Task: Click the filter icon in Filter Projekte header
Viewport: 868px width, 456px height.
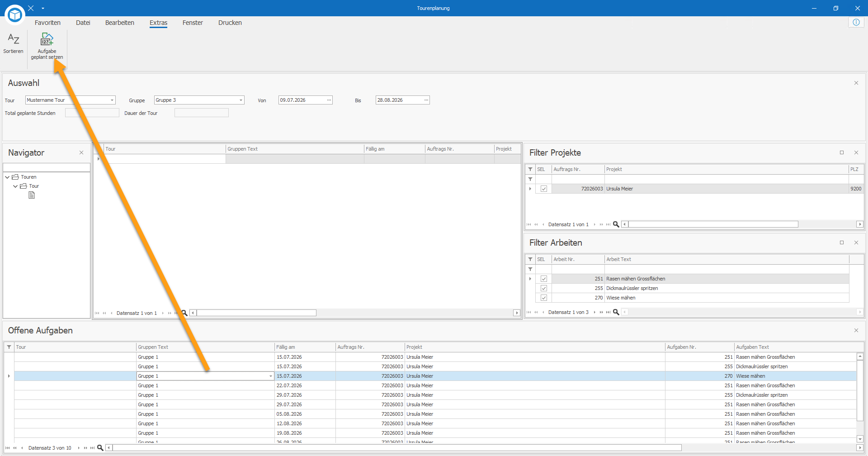Action: [x=530, y=169]
